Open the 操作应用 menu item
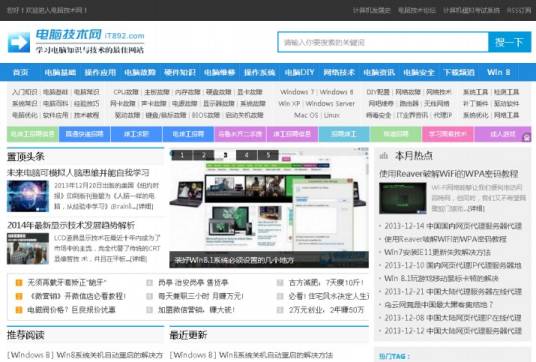The width and height of the screenshot is (536, 362). [100, 72]
